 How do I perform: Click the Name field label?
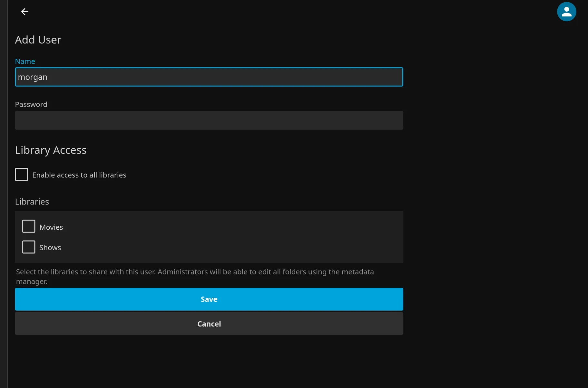click(x=25, y=61)
